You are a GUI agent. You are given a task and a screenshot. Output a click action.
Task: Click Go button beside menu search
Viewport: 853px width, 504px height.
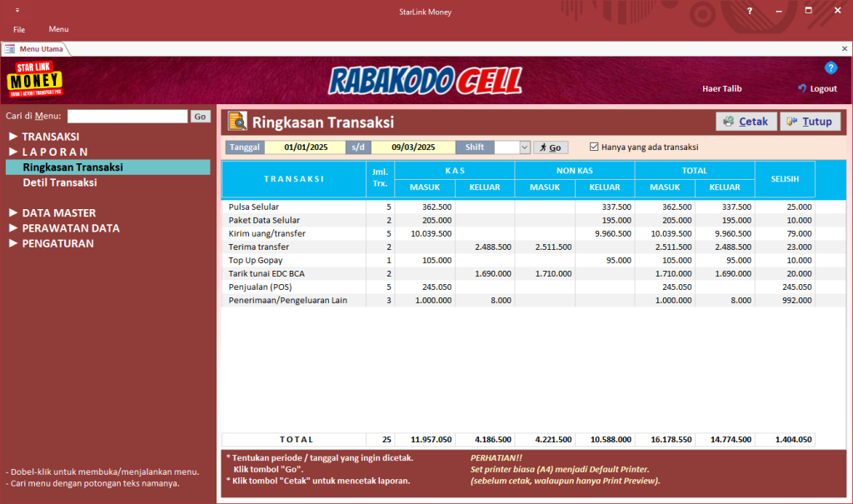pos(200,117)
